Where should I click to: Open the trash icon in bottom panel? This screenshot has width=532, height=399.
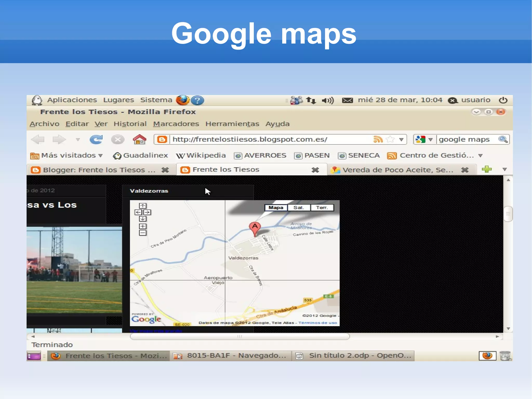505,356
